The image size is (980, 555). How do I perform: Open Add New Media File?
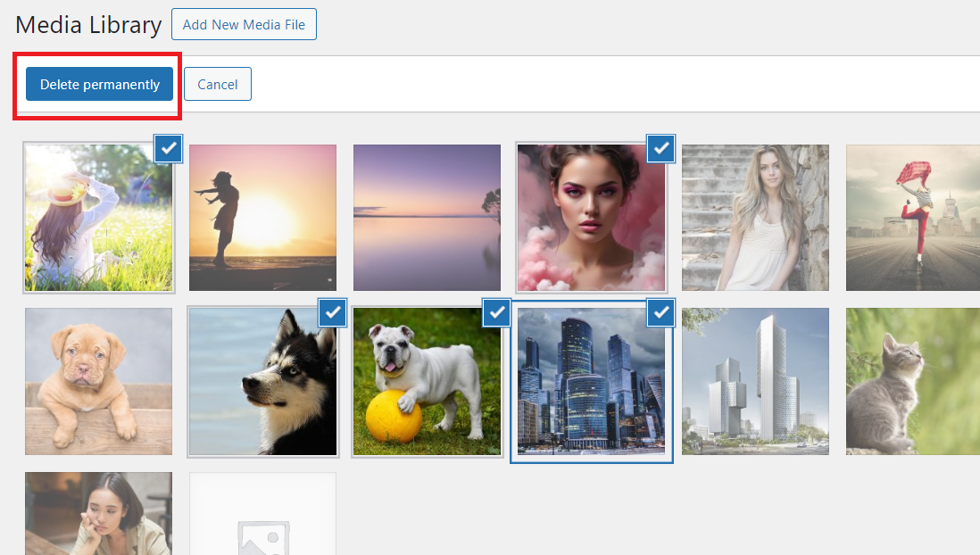pos(244,24)
